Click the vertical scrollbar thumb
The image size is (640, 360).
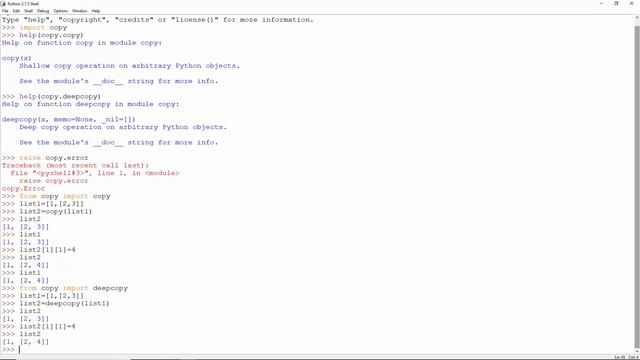(x=637, y=188)
